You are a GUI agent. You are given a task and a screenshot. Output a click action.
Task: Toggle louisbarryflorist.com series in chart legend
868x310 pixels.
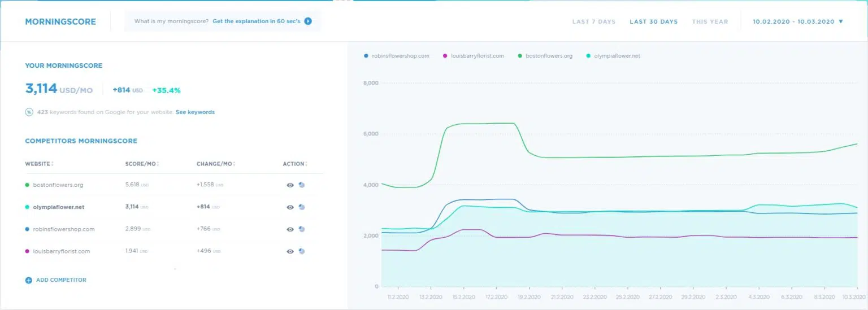click(474, 56)
